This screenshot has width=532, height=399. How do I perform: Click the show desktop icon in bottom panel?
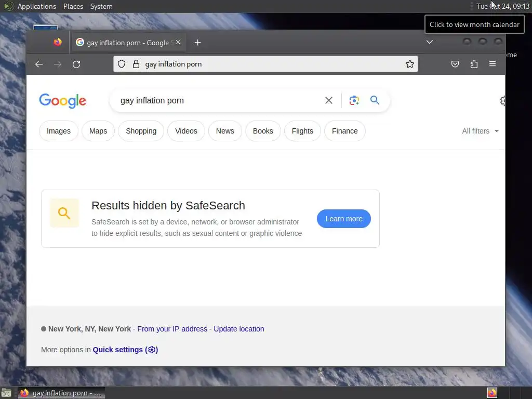(x=6, y=393)
